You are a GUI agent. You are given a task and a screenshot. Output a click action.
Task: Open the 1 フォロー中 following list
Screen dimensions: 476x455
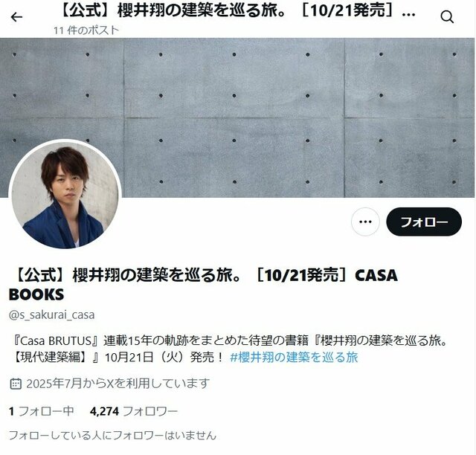42,411
